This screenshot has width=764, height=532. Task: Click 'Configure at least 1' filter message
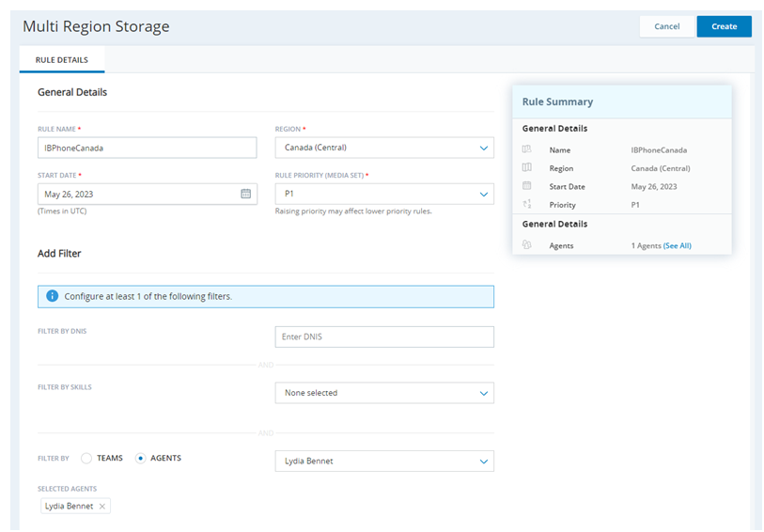coord(148,297)
